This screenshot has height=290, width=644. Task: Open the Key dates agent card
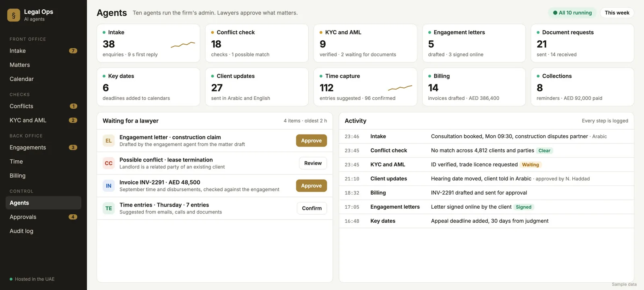148,87
